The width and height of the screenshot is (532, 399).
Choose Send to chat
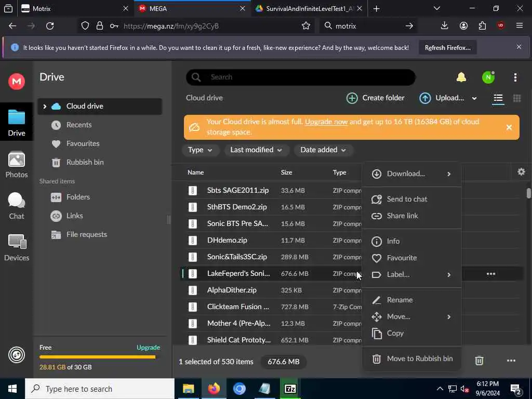411,199
